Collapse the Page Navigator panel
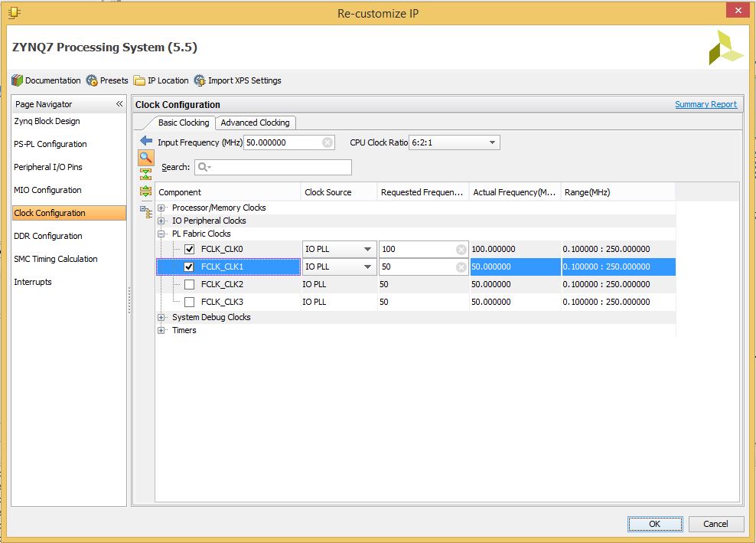Image resolution: width=756 pixels, height=543 pixels. pos(119,103)
